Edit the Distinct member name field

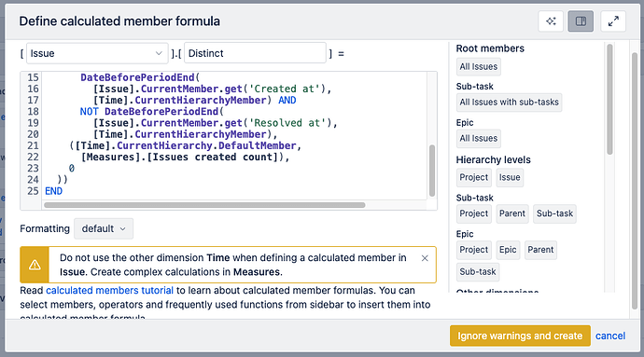255,53
